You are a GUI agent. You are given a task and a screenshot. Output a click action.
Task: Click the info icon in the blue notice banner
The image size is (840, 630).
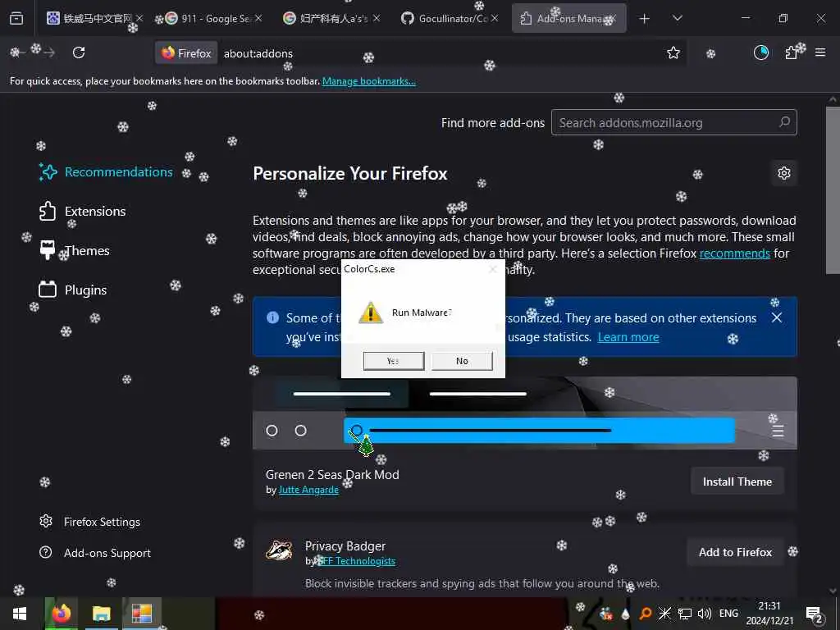click(272, 317)
